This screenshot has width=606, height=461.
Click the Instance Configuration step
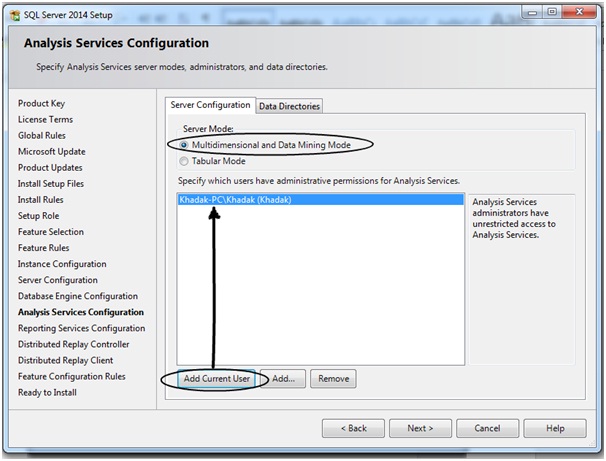click(x=62, y=264)
